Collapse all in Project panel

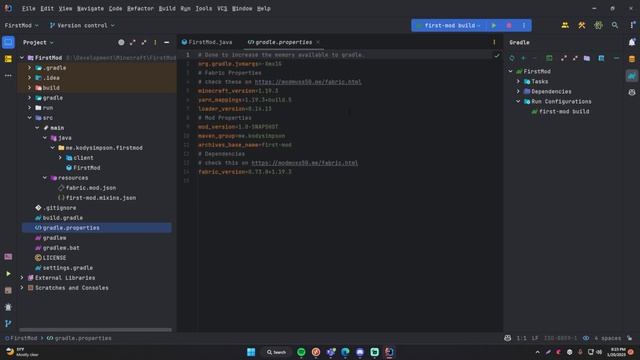[x=144, y=42]
